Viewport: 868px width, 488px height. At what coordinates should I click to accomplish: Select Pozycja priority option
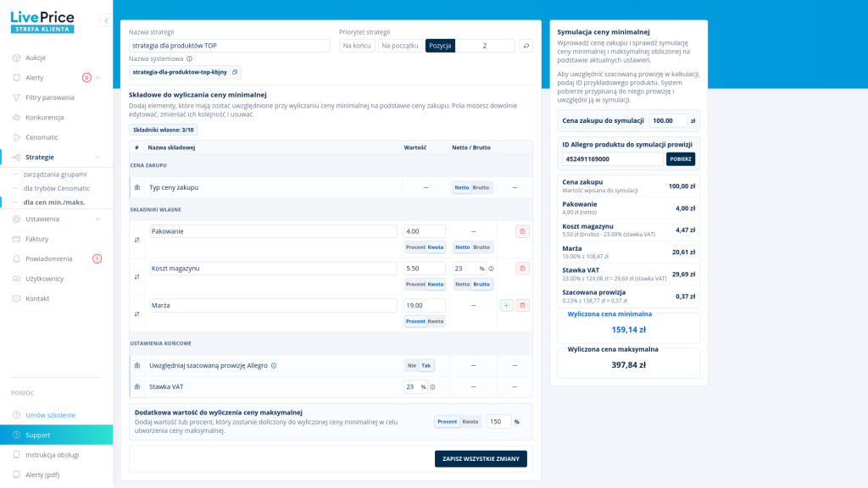(x=440, y=46)
